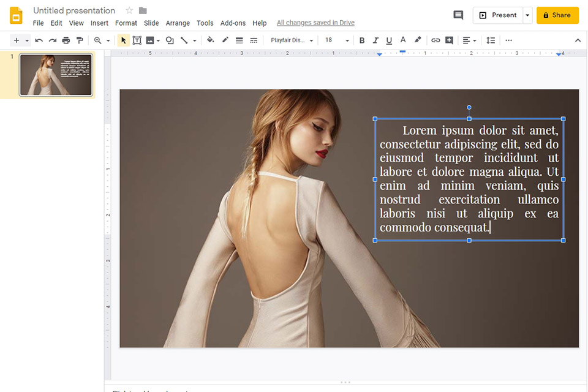
Task: Open the Playfair Display font menu
Action: point(291,40)
